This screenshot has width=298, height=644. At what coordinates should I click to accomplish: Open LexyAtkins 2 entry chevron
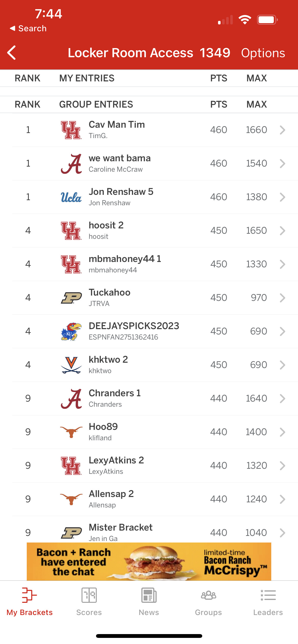(x=282, y=466)
